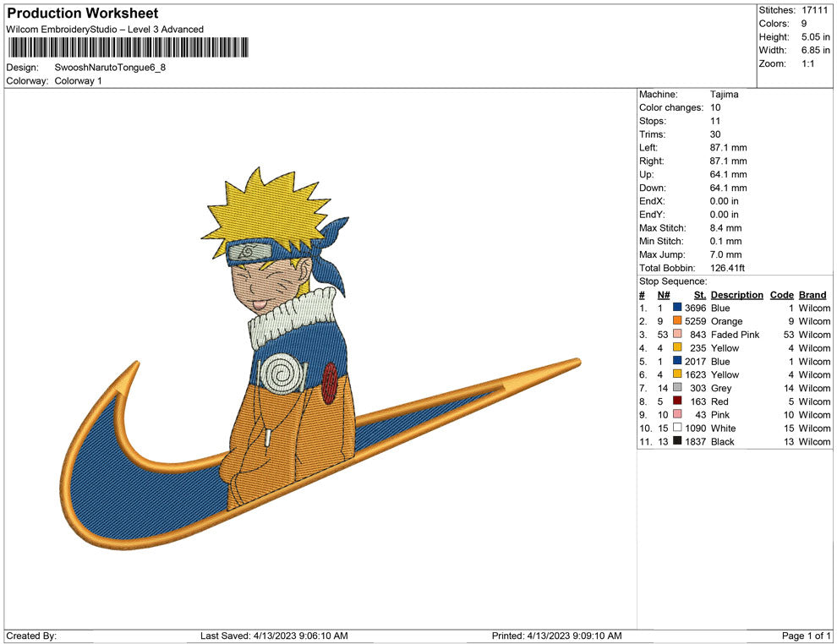Click the 'Down:' measurement label
Viewport: 837px width, 644px height.
pos(653,188)
